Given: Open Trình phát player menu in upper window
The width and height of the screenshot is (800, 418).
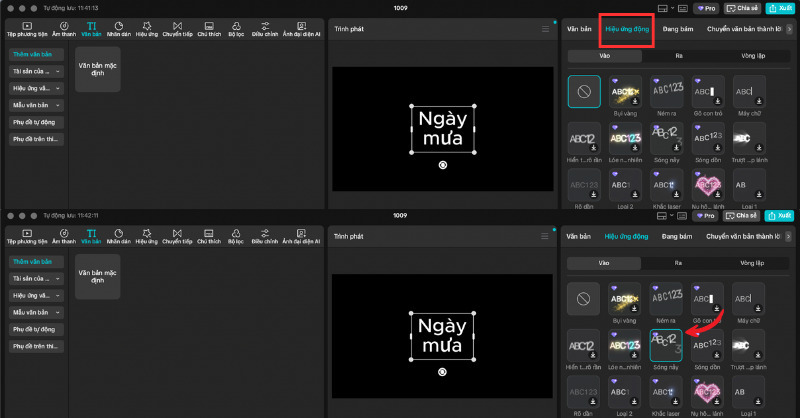Looking at the screenshot, I should pos(545,29).
